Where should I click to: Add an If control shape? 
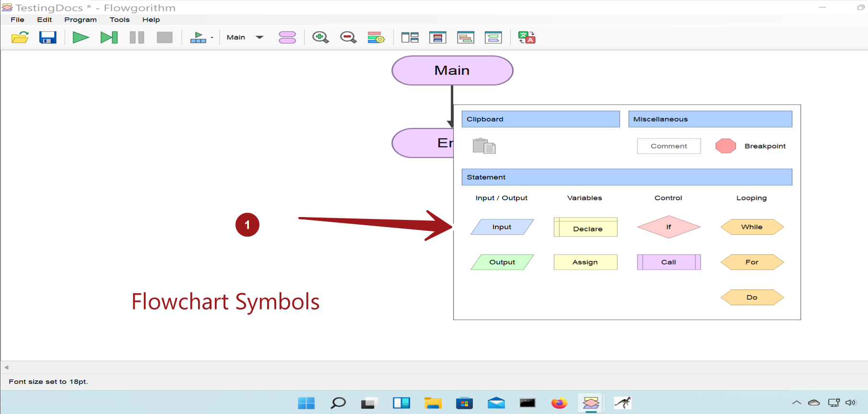pos(669,227)
